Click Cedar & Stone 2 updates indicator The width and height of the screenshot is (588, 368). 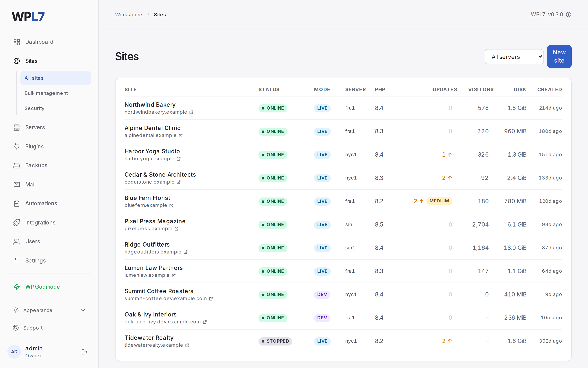coord(447,178)
